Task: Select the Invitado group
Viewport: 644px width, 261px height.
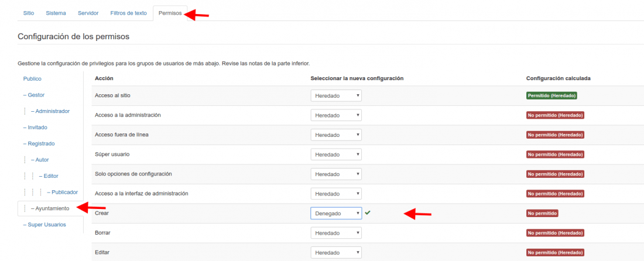Action: 35,128
